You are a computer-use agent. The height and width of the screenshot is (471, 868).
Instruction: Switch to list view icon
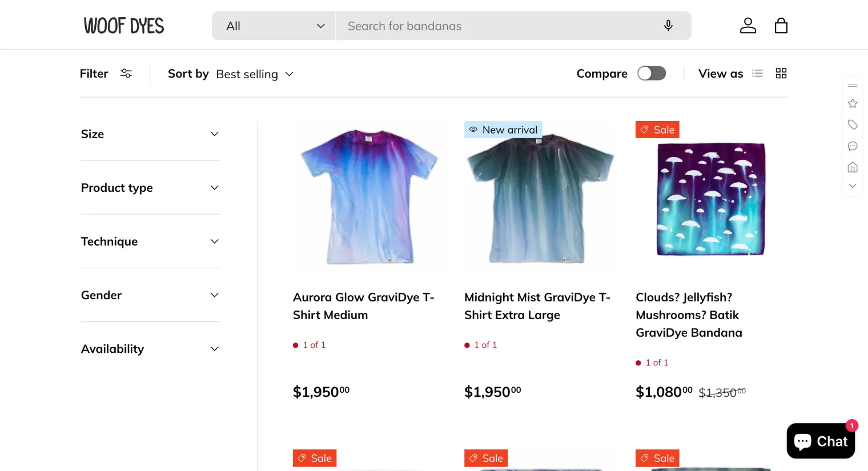pos(757,73)
